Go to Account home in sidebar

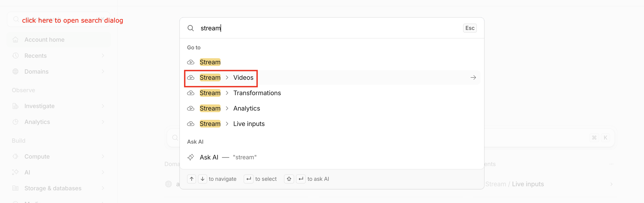tap(59, 39)
